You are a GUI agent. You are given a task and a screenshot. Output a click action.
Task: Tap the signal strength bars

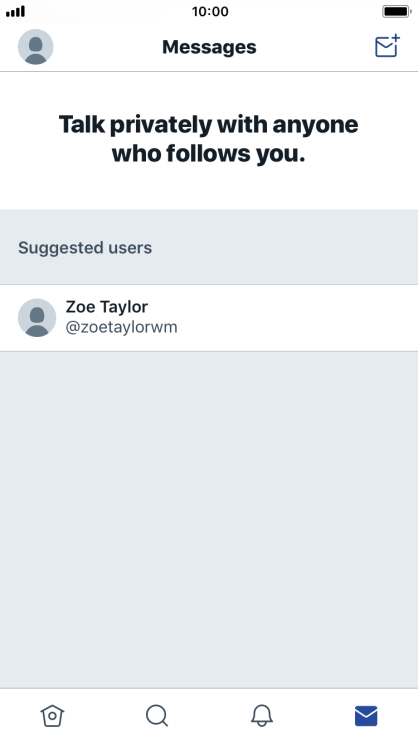[x=16, y=11]
